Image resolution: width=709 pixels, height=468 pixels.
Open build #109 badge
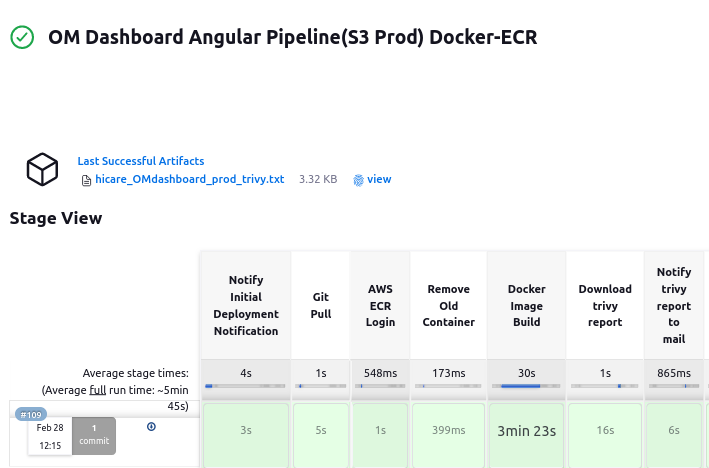point(30,415)
